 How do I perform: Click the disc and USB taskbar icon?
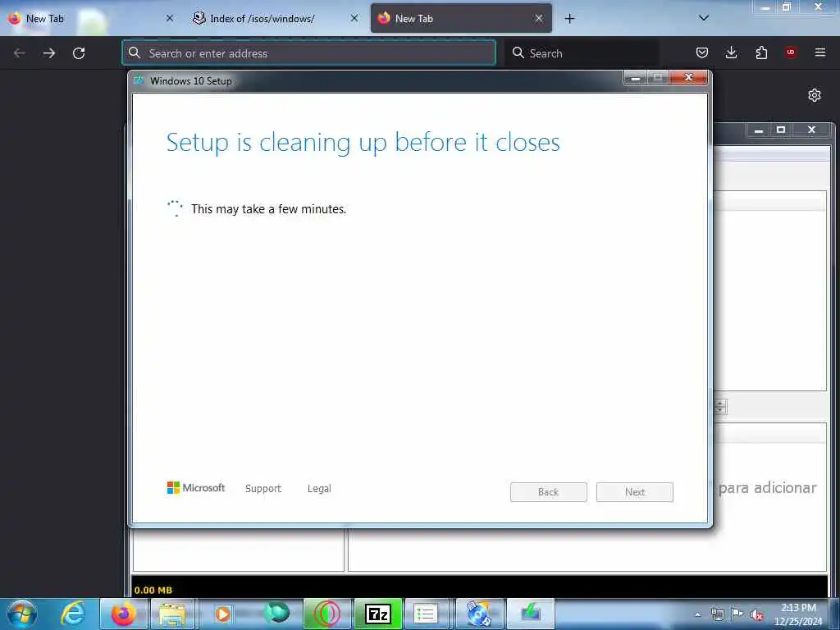[x=479, y=614]
